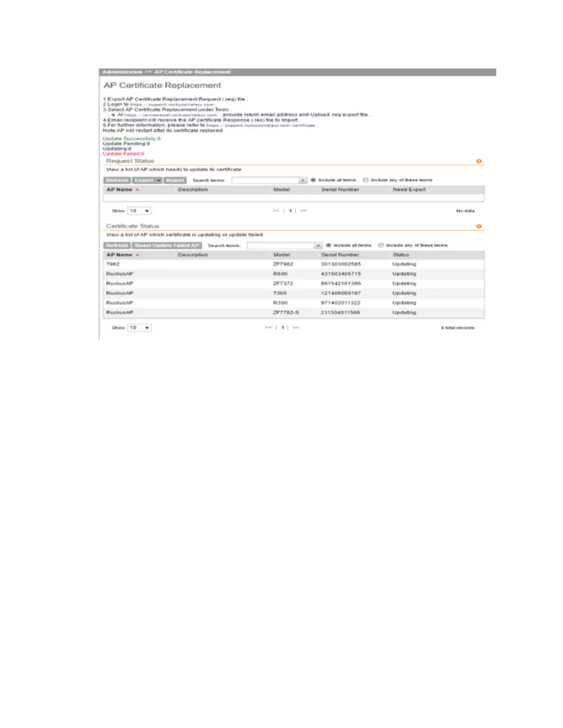Click the 'Update Successfully:0' status line

(x=132, y=139)
